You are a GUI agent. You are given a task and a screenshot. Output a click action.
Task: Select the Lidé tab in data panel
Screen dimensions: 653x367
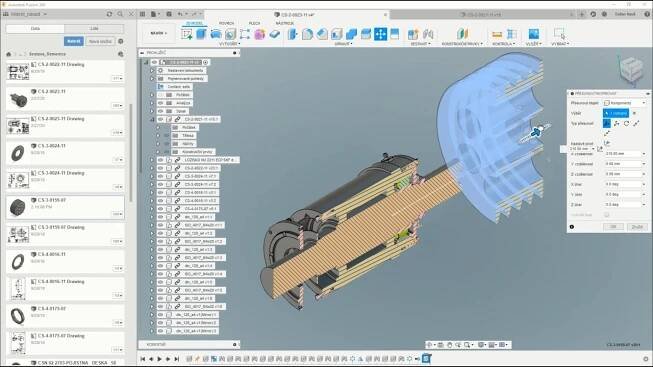pyautogui.click(x=94, y=29)
